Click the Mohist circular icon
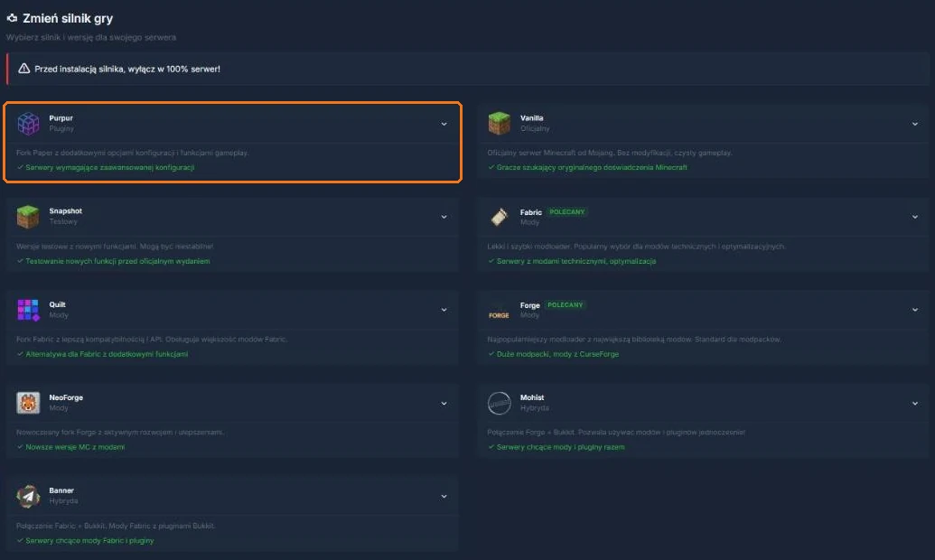This screenshot has width=935, height=560. (499, 403)
